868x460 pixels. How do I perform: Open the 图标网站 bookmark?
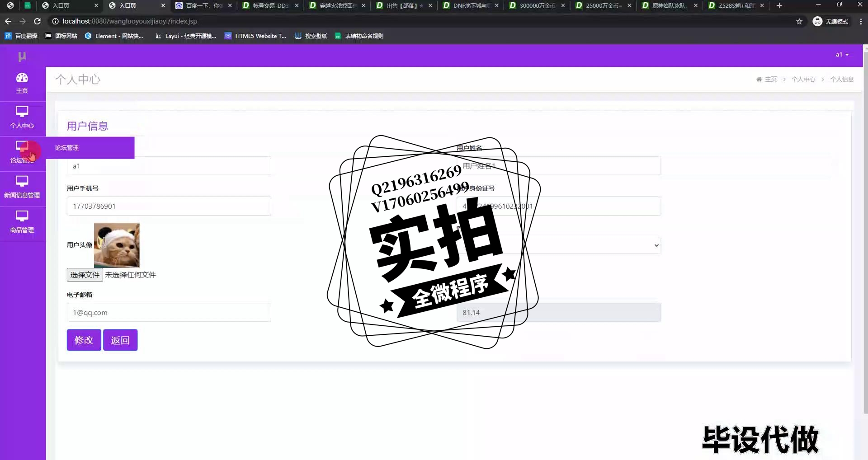[x=61, y=36]
